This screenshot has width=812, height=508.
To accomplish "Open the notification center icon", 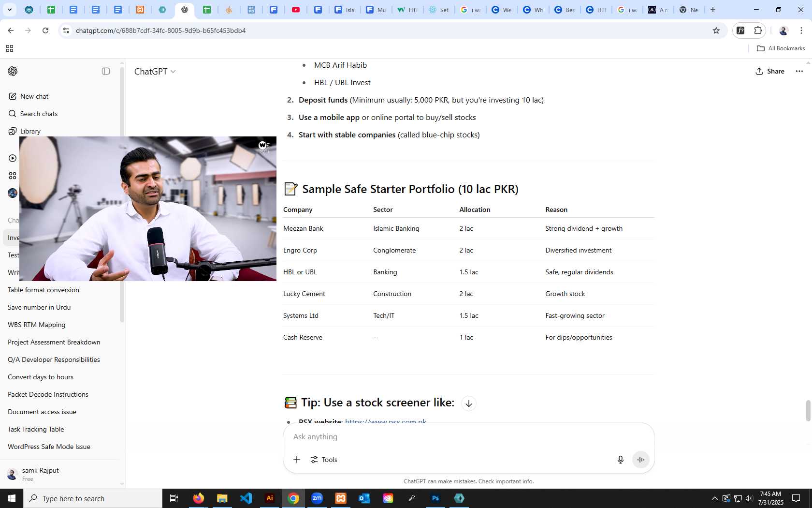I will pyautogui.click(x=796, y=498).
